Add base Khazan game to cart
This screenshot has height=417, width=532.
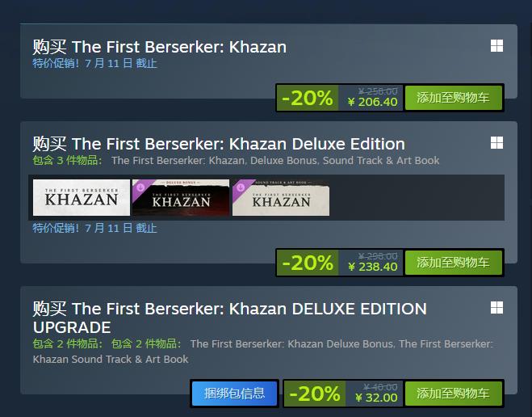tap(453, 98)
